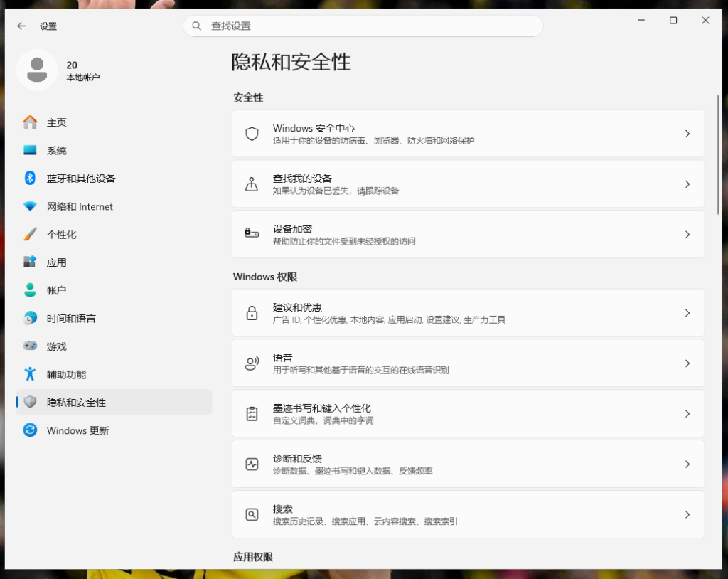The height and width of the screenshot is (579, 728).
Task: Open 墨迹书写和键入个性化 title
Action: coord(322,408)
